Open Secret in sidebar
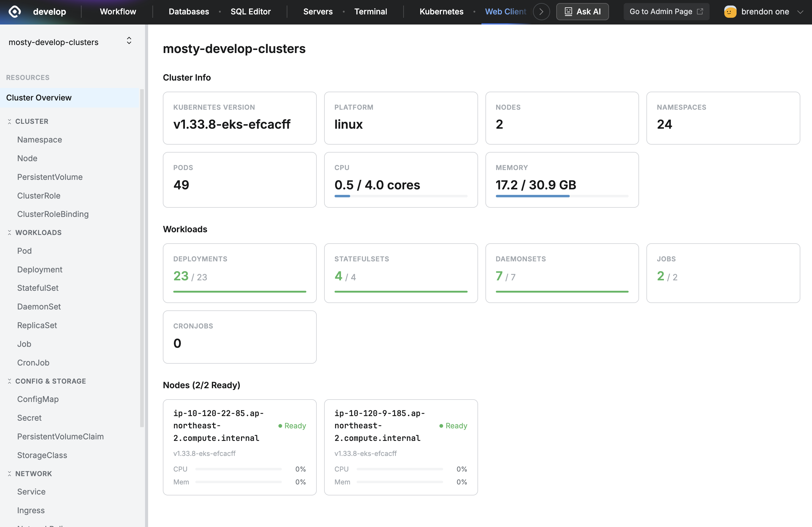Viewport: 812px width, 527px height. (29, 418)
